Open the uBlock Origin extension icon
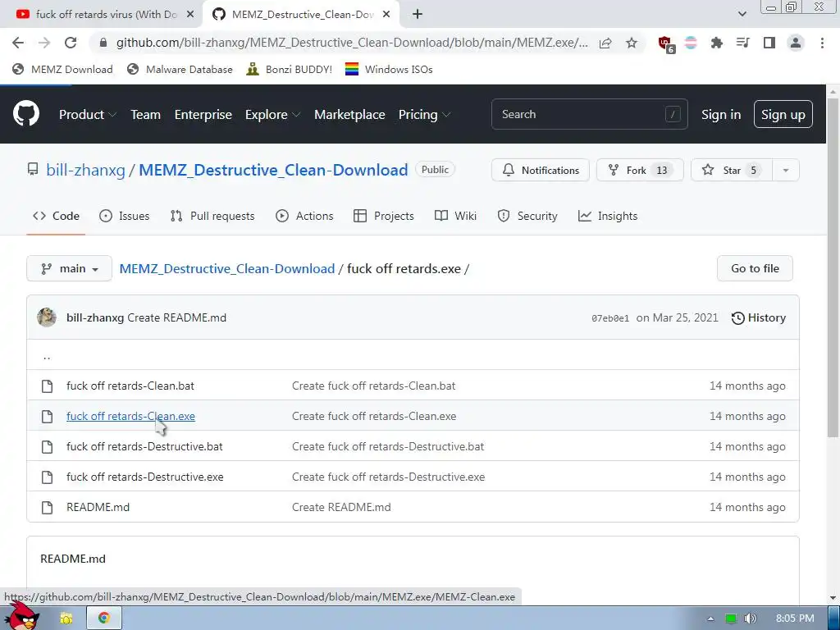Viewport: 840px width, 630px height. point(666,44)
